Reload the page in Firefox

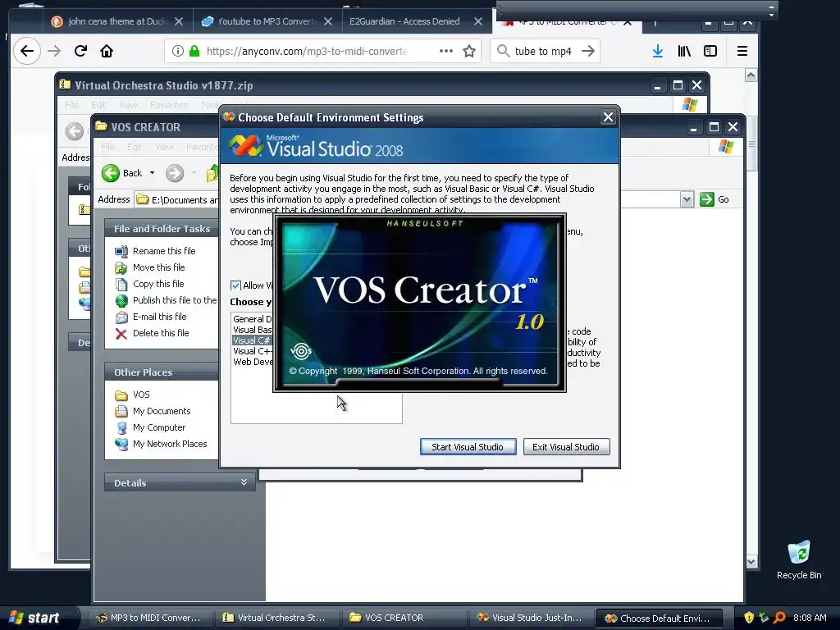click(80, 51)
